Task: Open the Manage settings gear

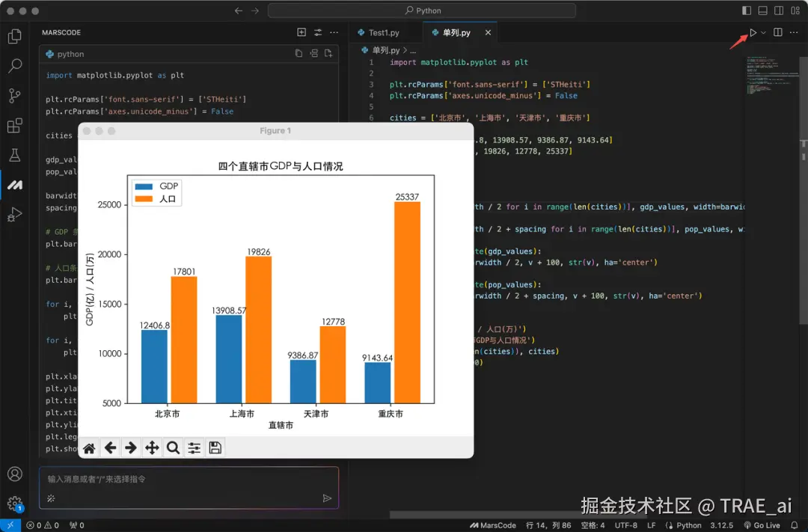Action: 15,503
